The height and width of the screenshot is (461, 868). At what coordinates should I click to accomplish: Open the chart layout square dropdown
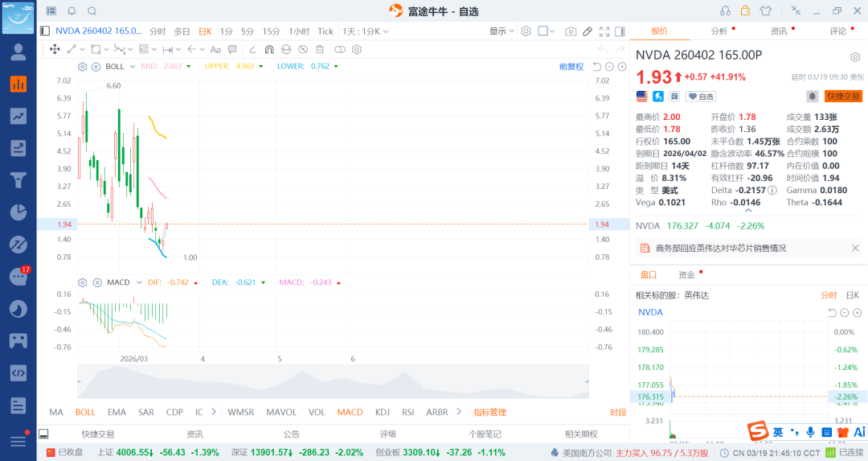[x=547, y=31]
